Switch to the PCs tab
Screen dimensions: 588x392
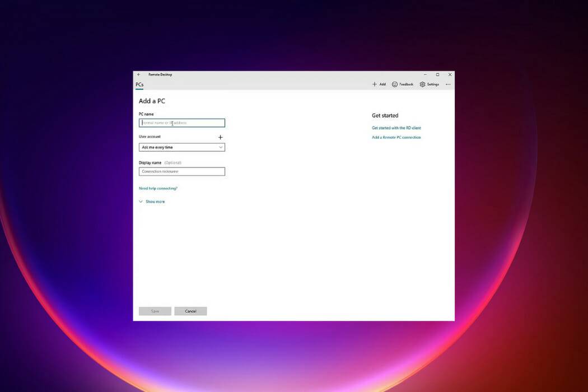[139, 84]
